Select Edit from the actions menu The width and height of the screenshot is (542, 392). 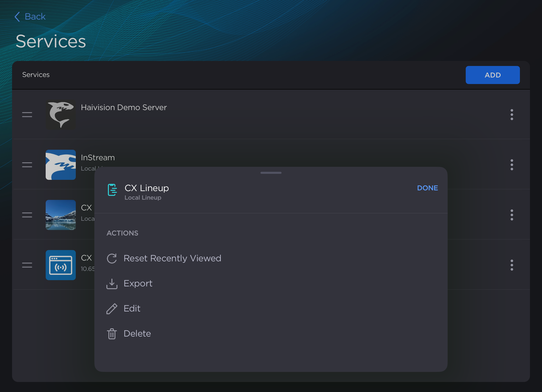pos(132,308)
